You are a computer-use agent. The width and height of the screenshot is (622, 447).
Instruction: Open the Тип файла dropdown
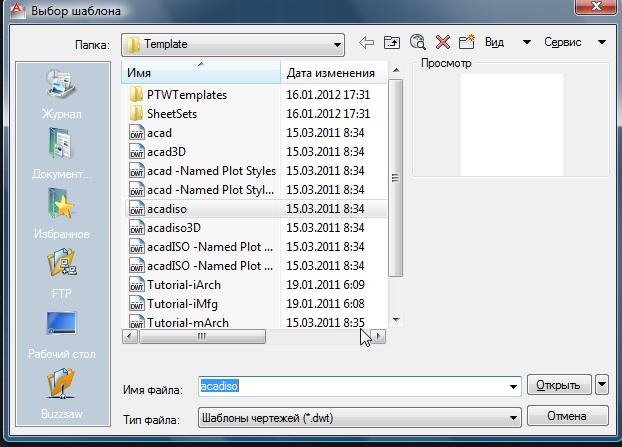tap(359, 417)
